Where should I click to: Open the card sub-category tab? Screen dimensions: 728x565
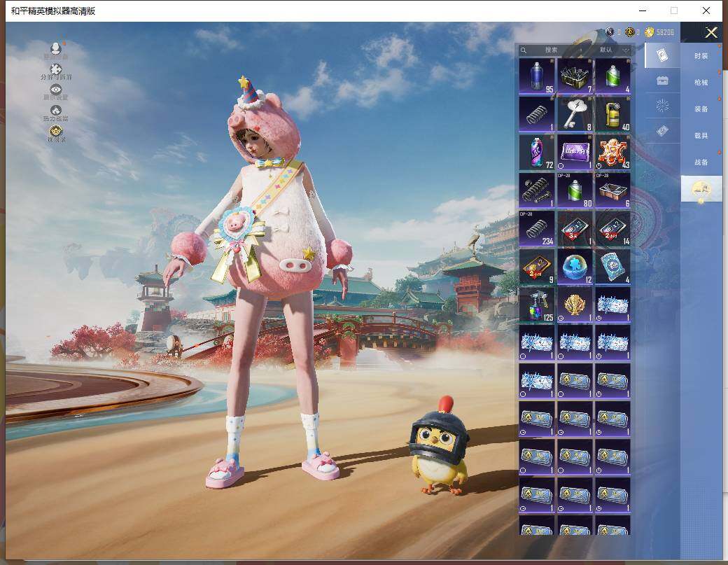point(662,55)
